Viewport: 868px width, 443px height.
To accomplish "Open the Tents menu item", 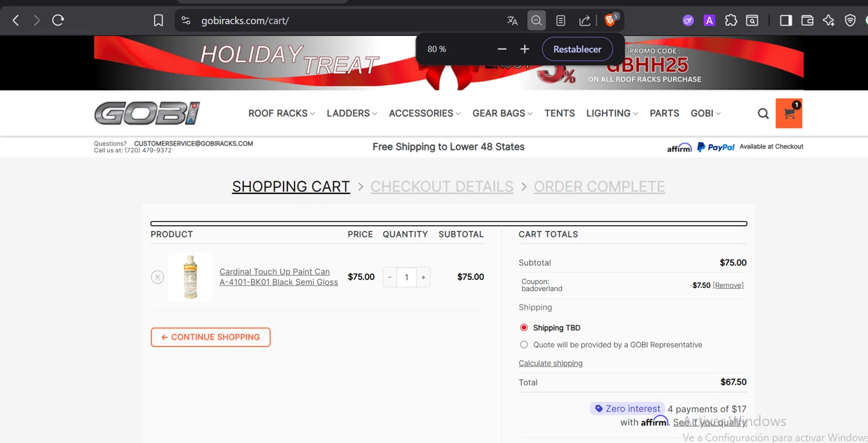I will (x=560, y=114).
